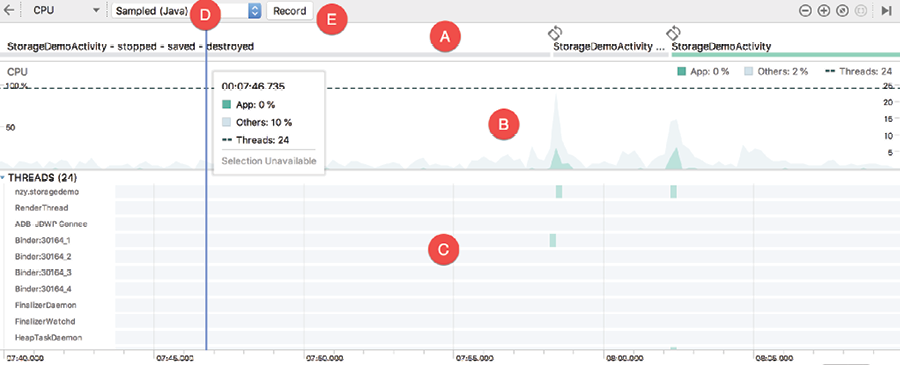Viewport: 900px width, 365px height.
Task: Click the back arrow to leave CPU profiler
Action: pos(8,10)
